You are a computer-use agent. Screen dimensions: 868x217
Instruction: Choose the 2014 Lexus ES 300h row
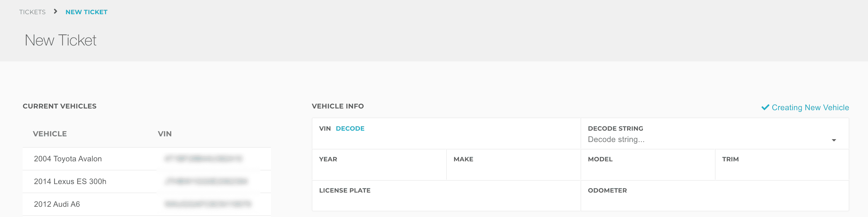[x=70, y=181]
